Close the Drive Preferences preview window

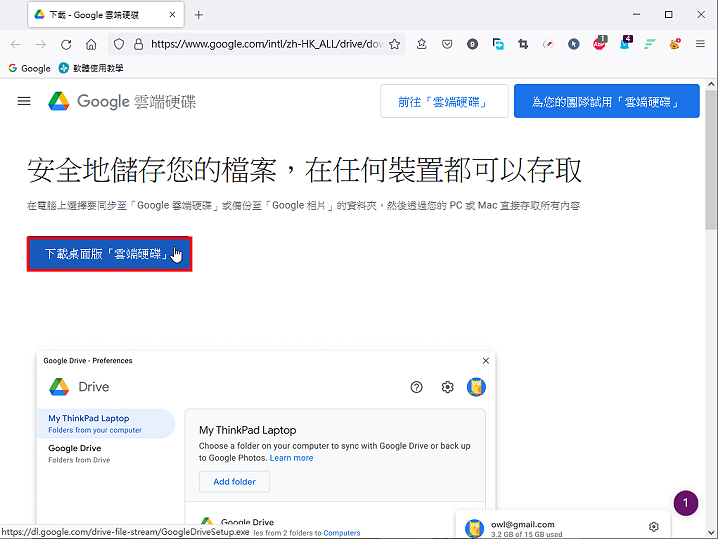[x=486, y=361]
